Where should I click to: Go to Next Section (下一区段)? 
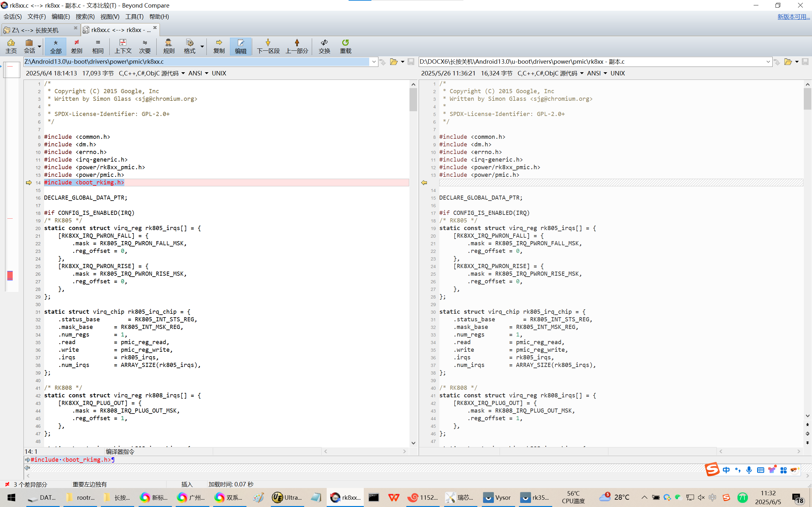point(268,46)
